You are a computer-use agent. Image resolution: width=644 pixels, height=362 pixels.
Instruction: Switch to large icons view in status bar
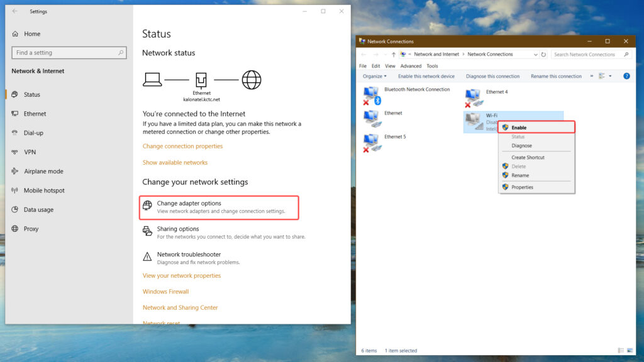coord(630,351)
